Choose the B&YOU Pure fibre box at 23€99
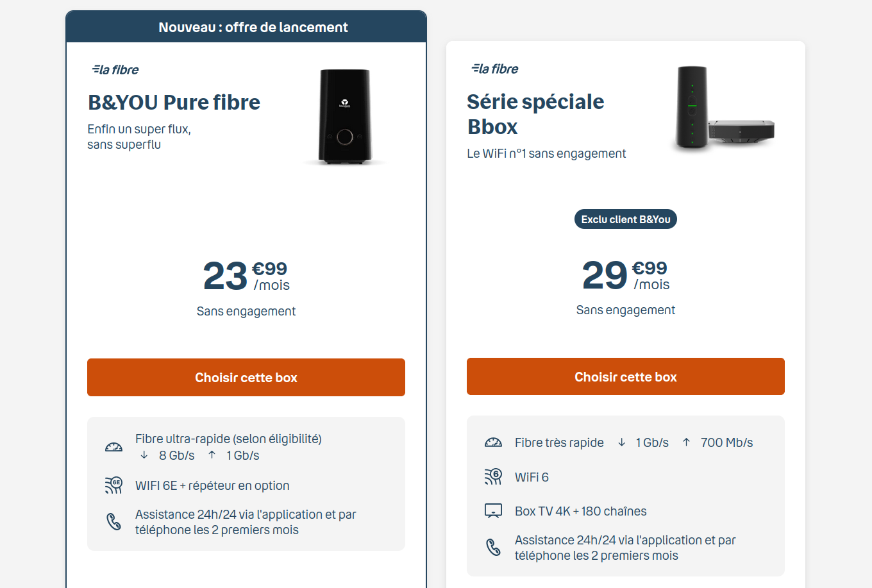872x588 pixels. [x=246, y=378]
